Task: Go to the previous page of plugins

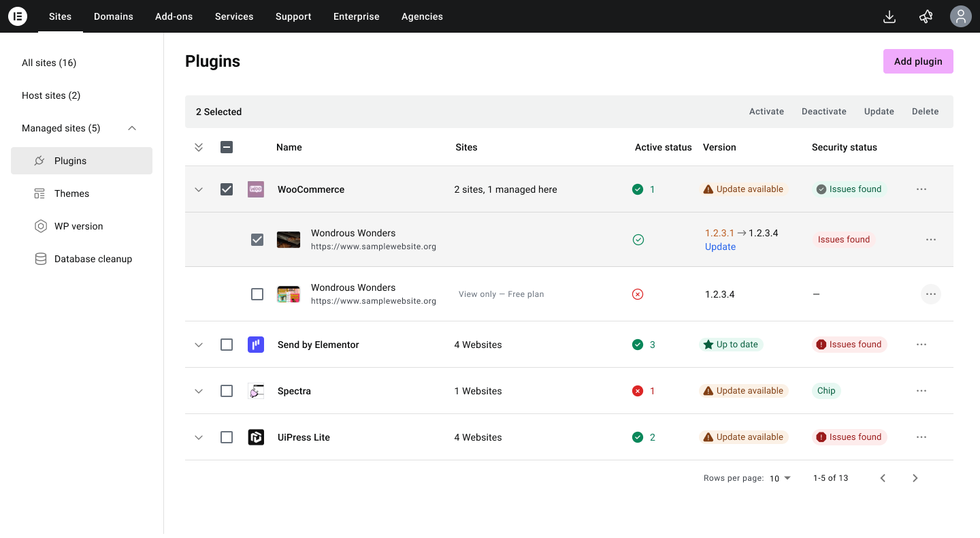Action: (x=883, y=478)
